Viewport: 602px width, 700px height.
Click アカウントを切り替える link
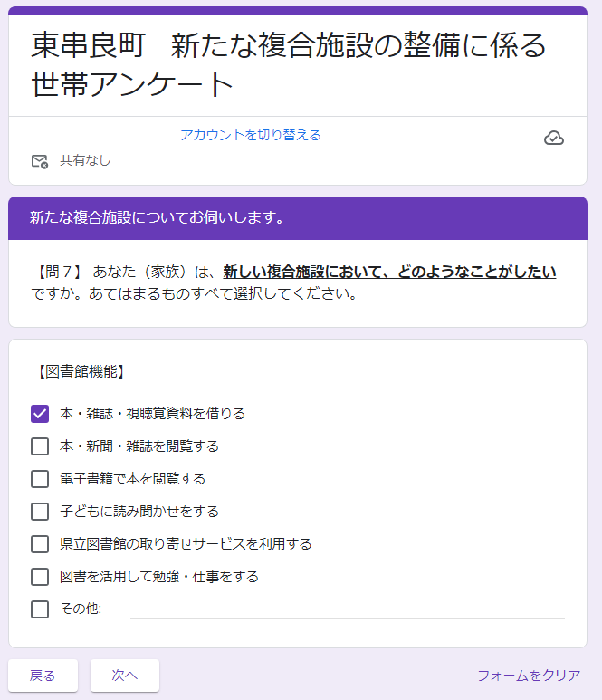pyautogui.click(x=251, y=135)
